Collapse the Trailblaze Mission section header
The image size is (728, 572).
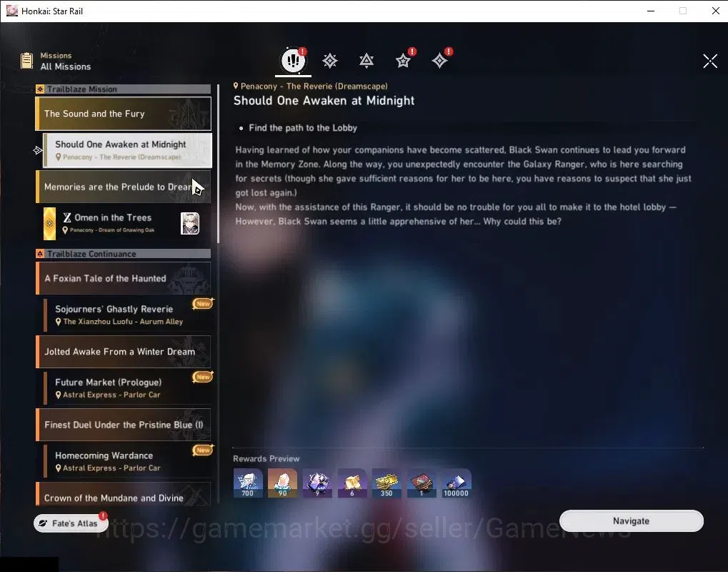click(124, 89)
